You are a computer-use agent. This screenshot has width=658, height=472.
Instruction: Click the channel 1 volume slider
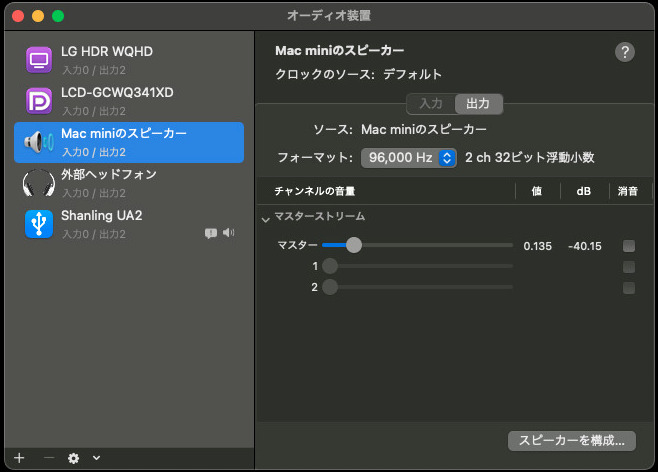point(418,266)
